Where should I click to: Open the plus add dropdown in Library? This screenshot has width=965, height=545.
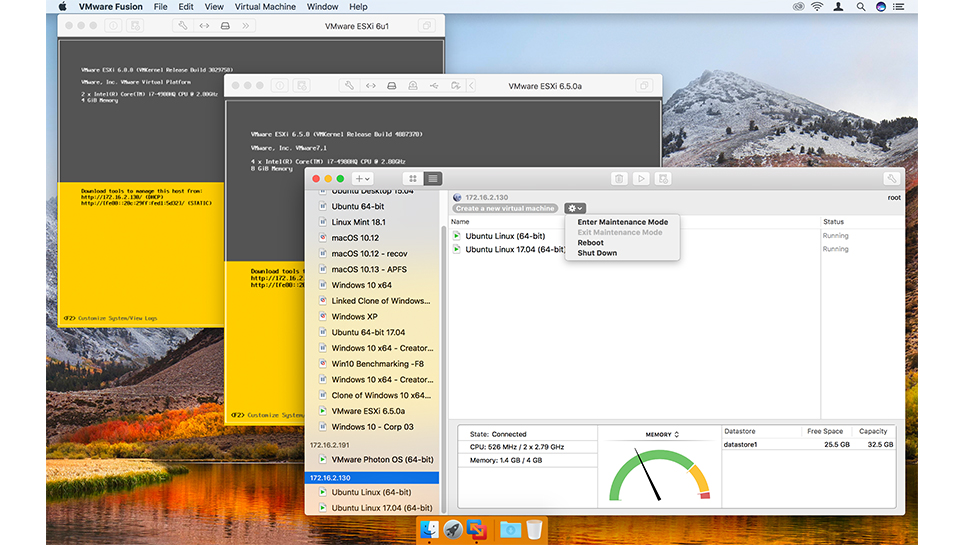pyautogui.click(x=362, y=178)
